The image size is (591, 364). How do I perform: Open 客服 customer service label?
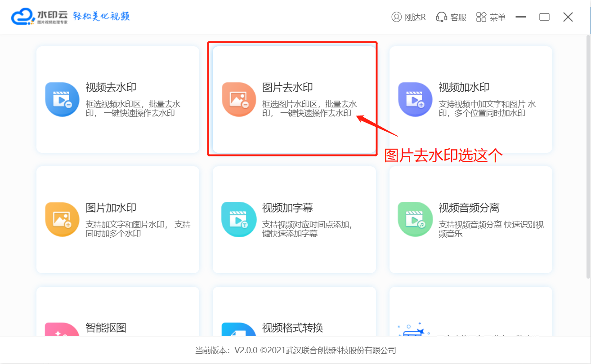458,18
